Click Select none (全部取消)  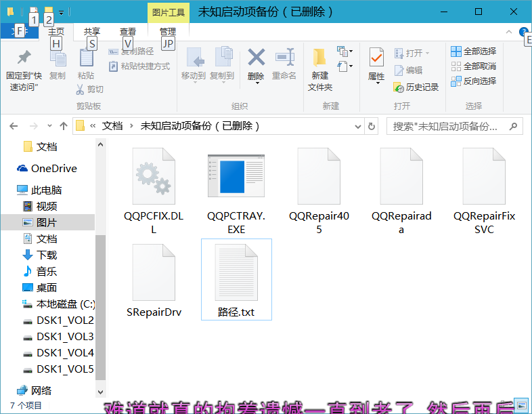point(474,66)
